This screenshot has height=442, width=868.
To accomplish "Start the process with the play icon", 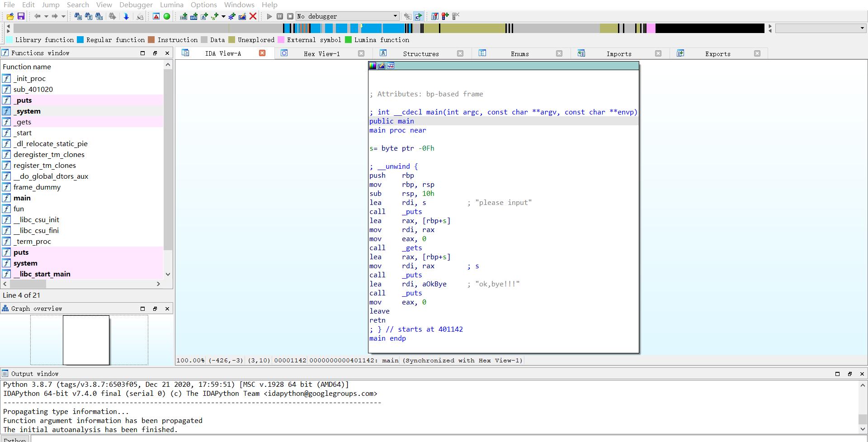I will click(x=269, y=16).
